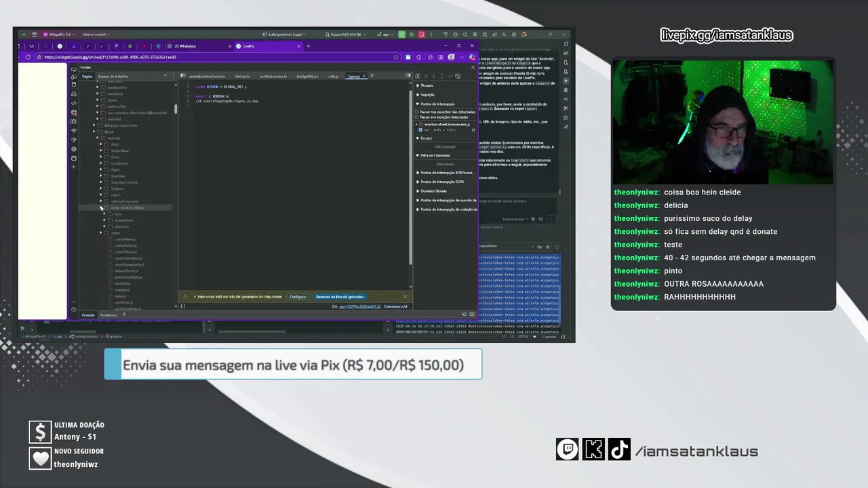Open the Edge three-dots settings menu
Image resolution: width=868 pixels, height=488 pixels.
[462, 57]
